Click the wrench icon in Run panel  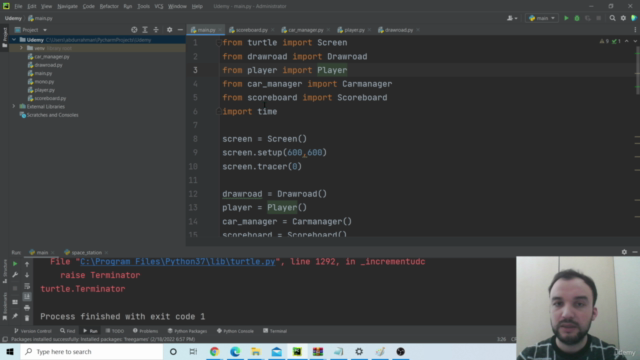pyautogui.click(x=15, y=275)
